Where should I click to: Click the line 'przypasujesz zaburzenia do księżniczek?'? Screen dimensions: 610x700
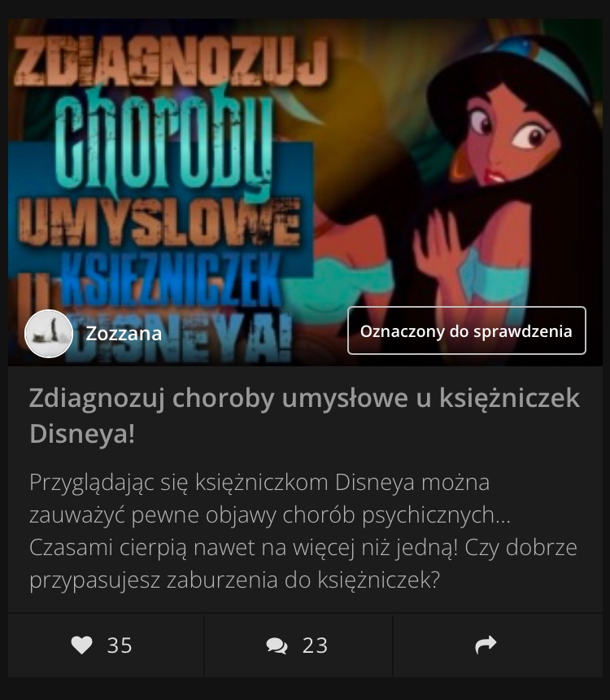pos(235,580)
